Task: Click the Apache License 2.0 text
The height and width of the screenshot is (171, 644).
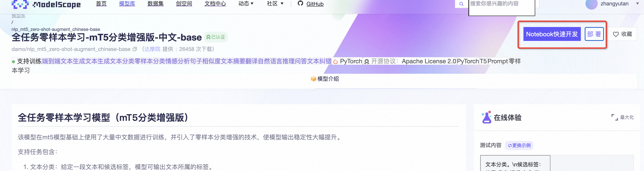Action: [429, 61]
